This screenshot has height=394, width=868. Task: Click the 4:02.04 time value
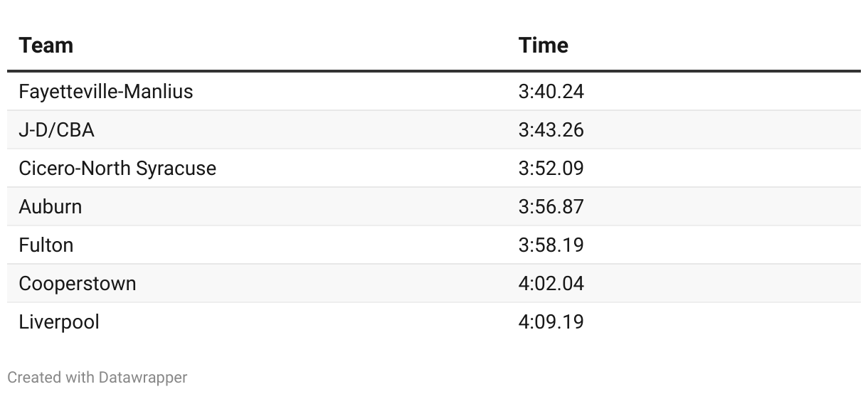click(551, 284)
